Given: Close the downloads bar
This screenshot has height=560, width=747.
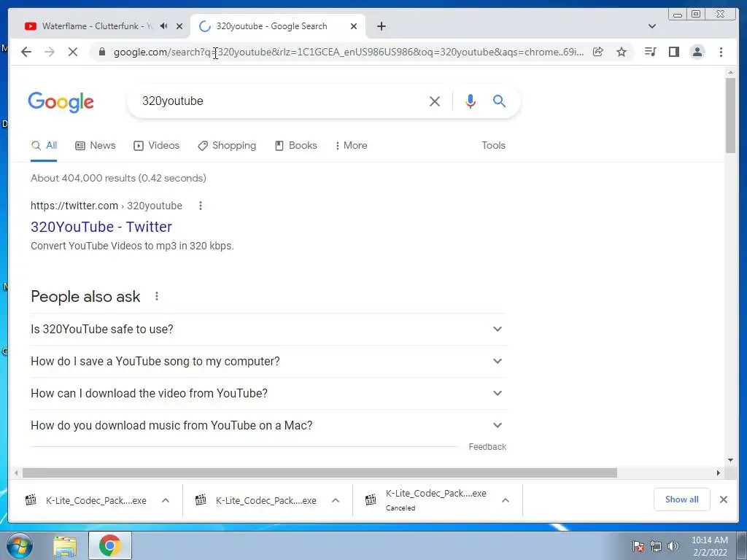Looking at the screenshot, I should click(723, 499).
